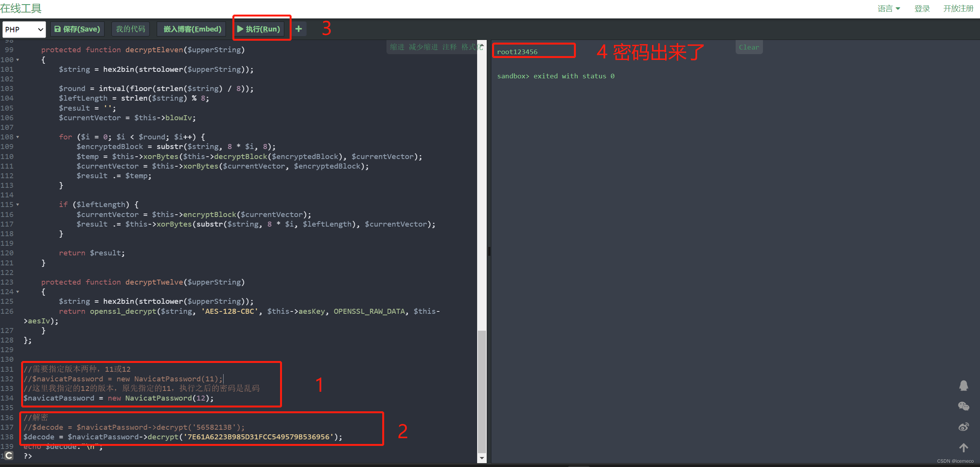Click the copyright C icon at bottom left
This screenshot has height=467, width=980.
click(x=8, y=456)
